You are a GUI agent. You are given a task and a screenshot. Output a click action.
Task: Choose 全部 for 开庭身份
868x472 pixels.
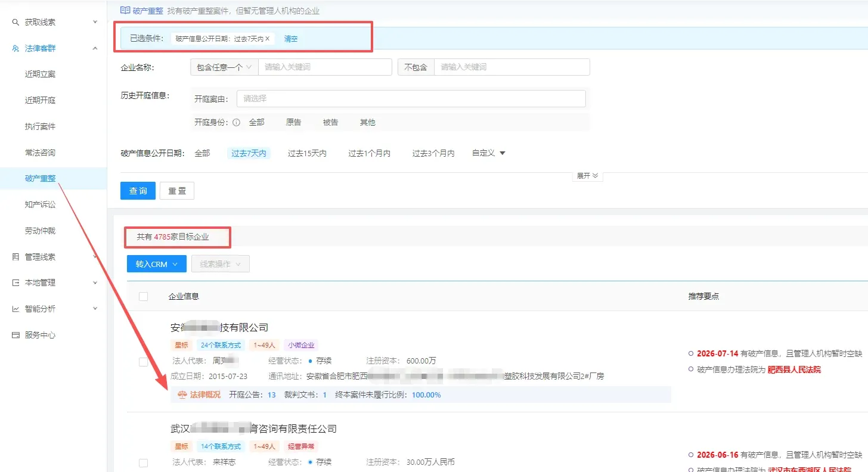[256, 122]
